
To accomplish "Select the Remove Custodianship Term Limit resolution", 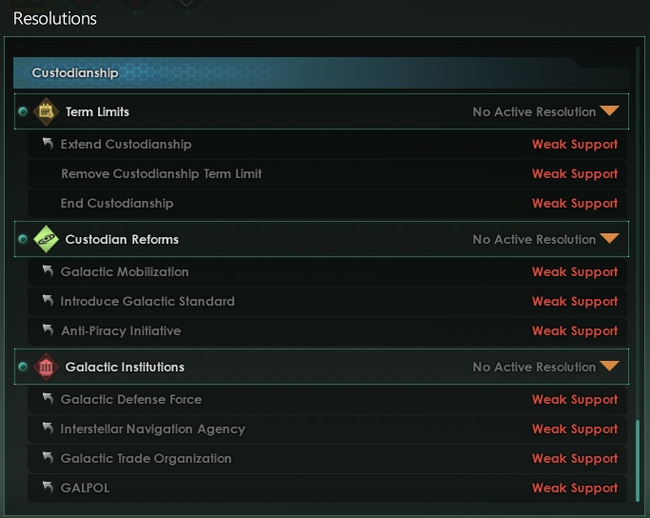I will [x=161, y=174].
